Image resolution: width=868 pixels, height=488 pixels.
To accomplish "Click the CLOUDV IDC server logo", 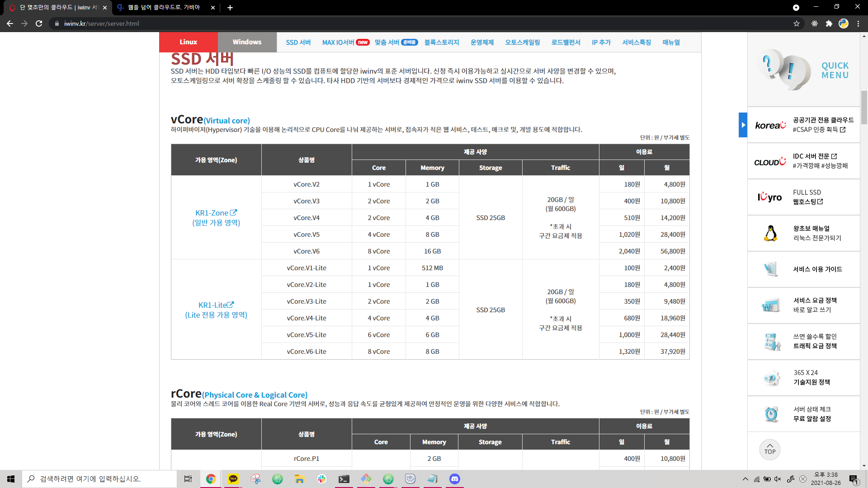I will [770, 161].
